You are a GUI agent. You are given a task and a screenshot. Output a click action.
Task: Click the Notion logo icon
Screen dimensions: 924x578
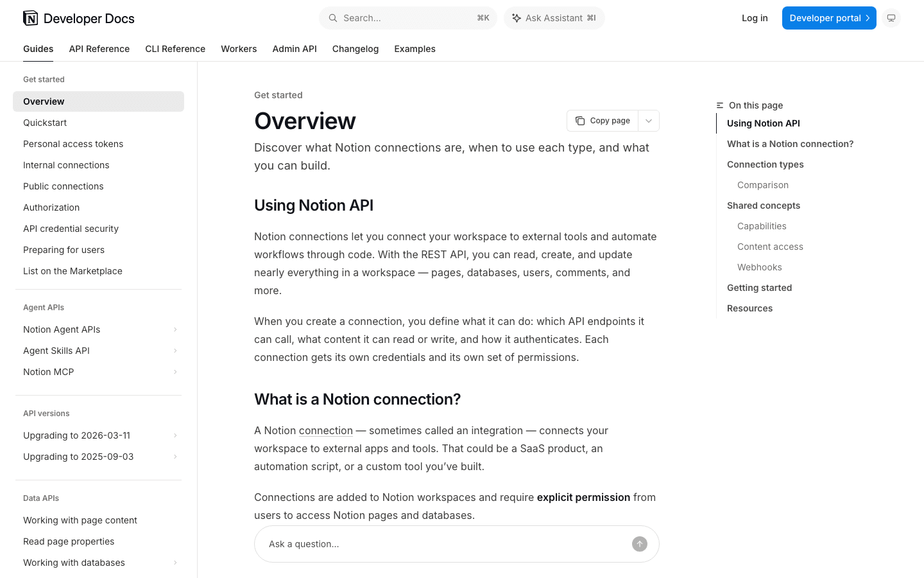coord(30,18)
